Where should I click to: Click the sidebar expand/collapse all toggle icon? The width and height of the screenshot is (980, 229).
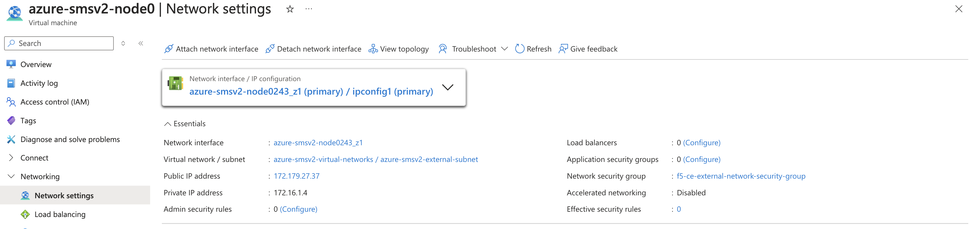tap(123, 43)
